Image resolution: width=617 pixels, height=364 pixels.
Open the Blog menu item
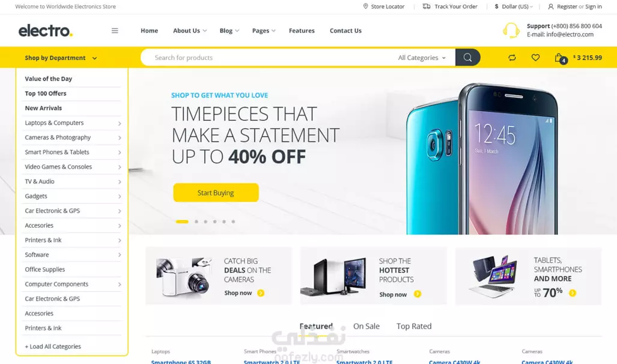point(229,31)
